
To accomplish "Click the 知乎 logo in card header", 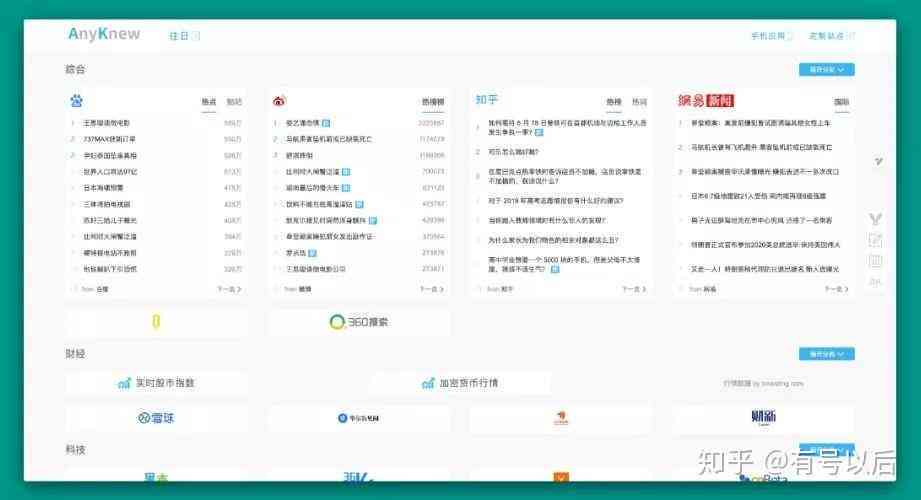I will point(486,99).
